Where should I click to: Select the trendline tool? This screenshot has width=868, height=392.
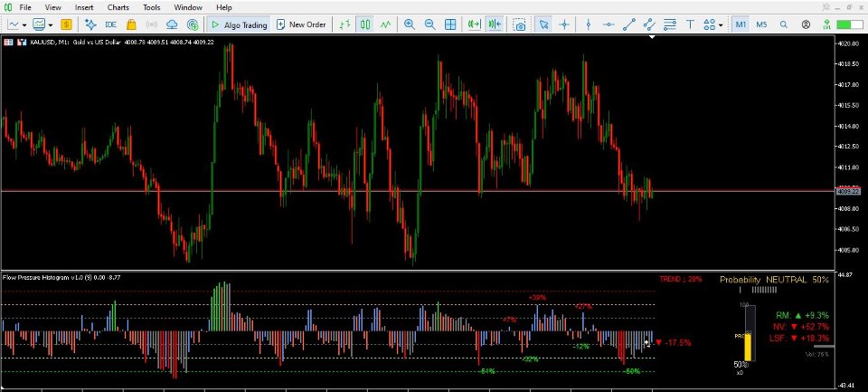pyautogui.click(x=629, y=25)
